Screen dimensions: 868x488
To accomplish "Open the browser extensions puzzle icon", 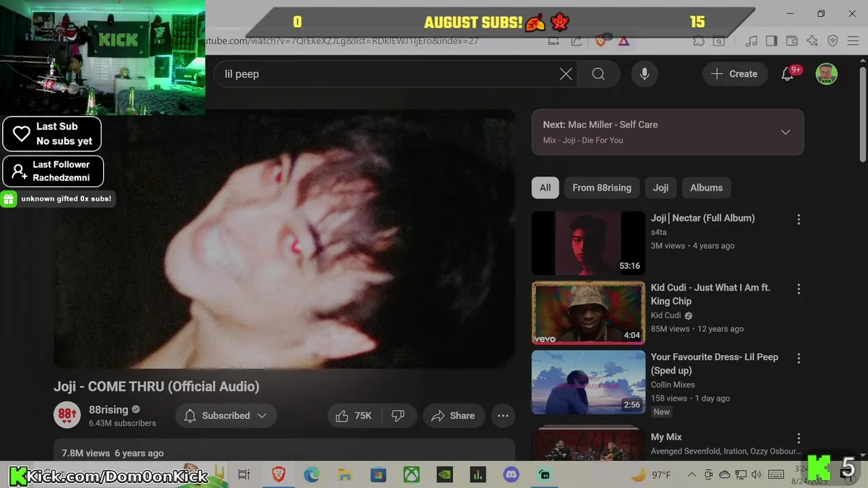I will [x=698, y=41].
